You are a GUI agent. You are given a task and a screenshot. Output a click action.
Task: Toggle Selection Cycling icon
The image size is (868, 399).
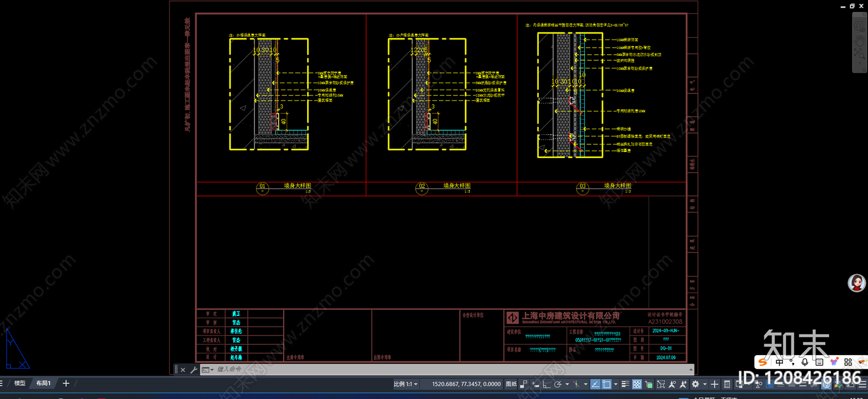point(649,384)
